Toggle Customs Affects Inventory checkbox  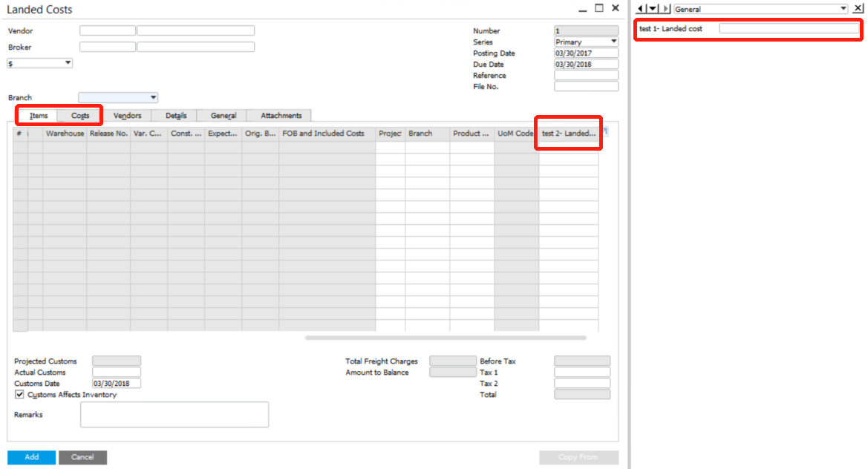tap(20, 395)
